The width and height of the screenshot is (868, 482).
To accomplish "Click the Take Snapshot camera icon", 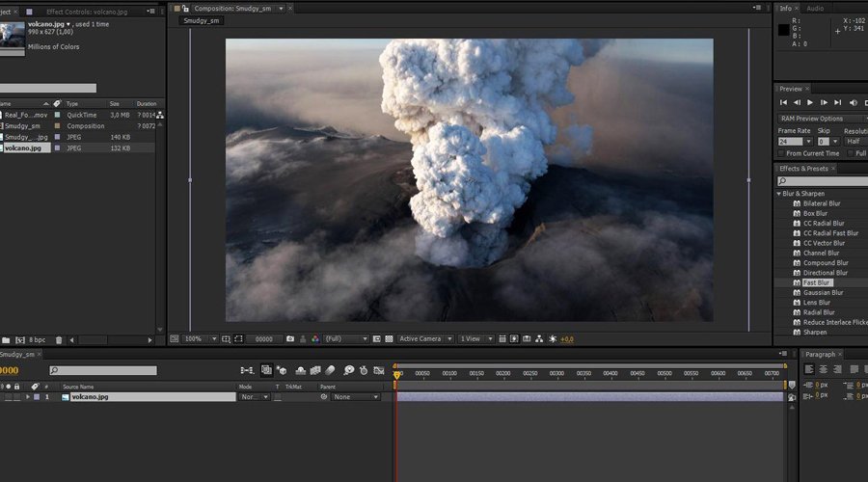I will (290, 338).
